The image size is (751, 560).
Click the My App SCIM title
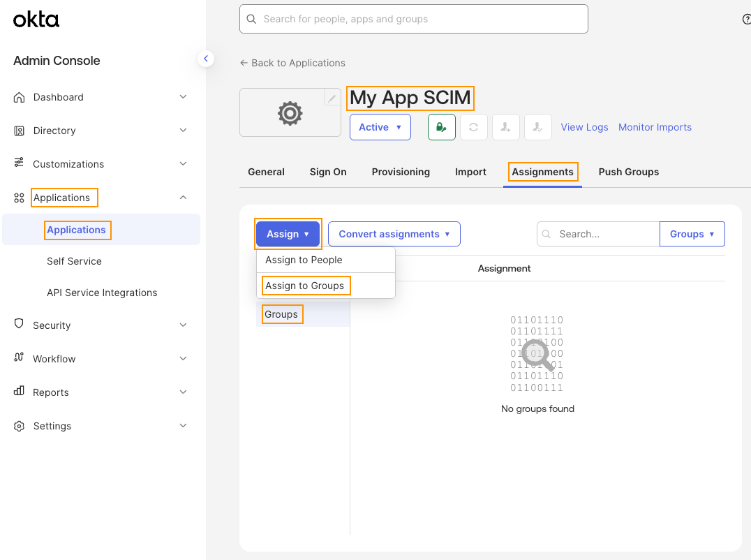pos(410,98)
